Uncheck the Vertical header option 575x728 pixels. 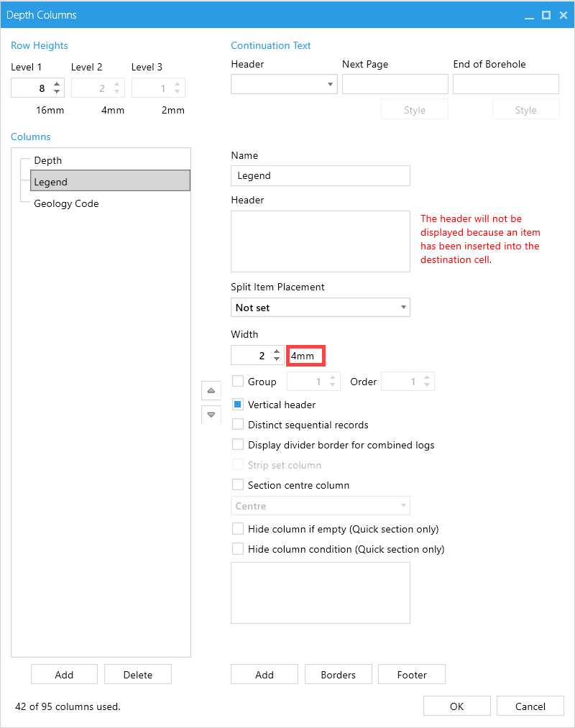238,405
